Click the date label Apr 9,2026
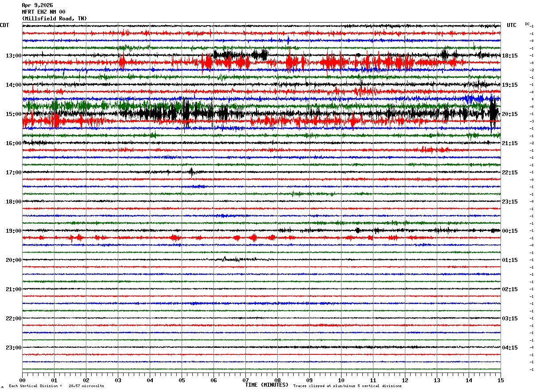Screen dimensions: 536x392 pos(37,5)
